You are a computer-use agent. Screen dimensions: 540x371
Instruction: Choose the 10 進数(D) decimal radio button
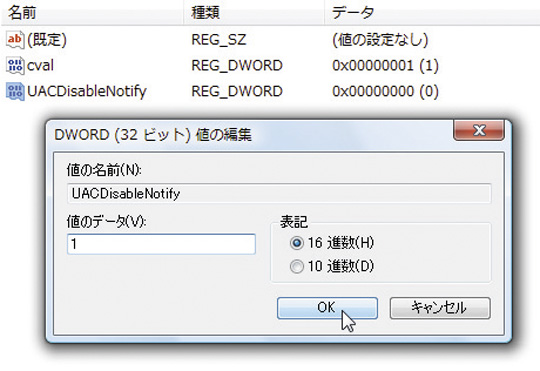click(297, 266)
